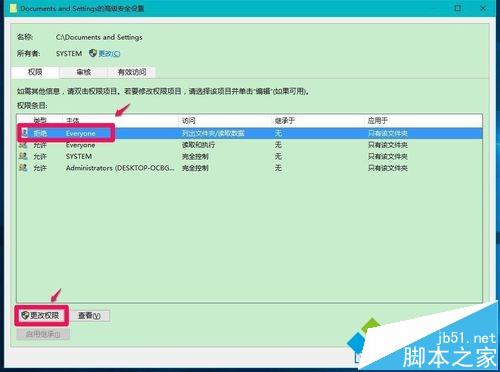Click 完全控制 cell in SYSTEM row
Screen dimensions: 500x372
pos(195,156)
